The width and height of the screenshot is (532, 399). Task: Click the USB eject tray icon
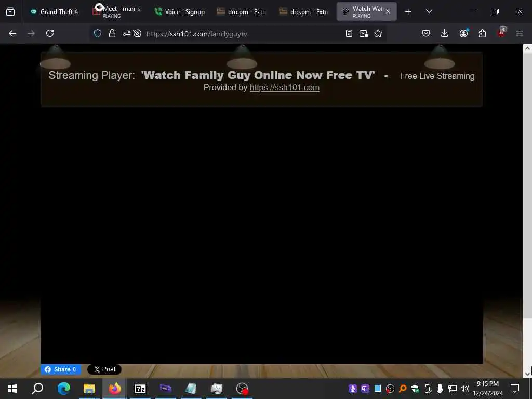coord(428,389)
